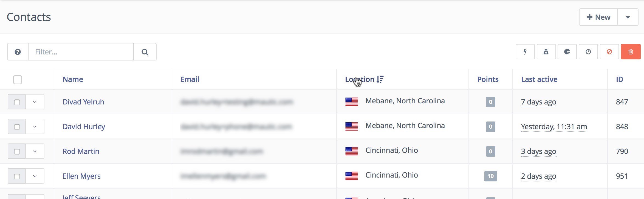Open the filter help question mark icon

[18, 52]
